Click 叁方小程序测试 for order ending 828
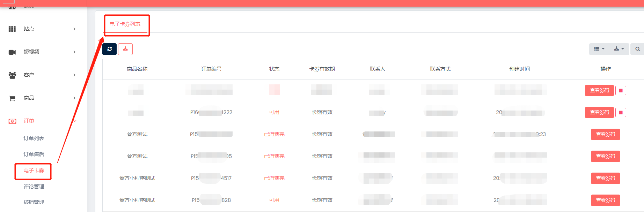The height and width of the screenshot is (212, 644). (137, 200)
